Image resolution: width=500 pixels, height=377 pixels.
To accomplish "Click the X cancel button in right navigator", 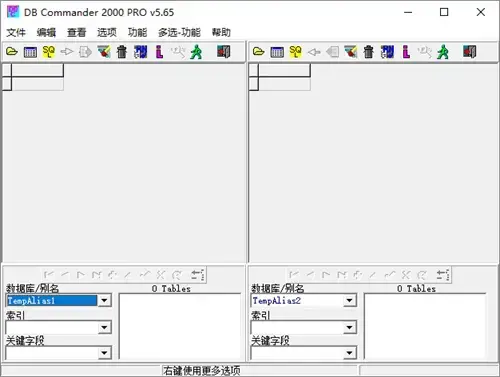I will [406, 275].
